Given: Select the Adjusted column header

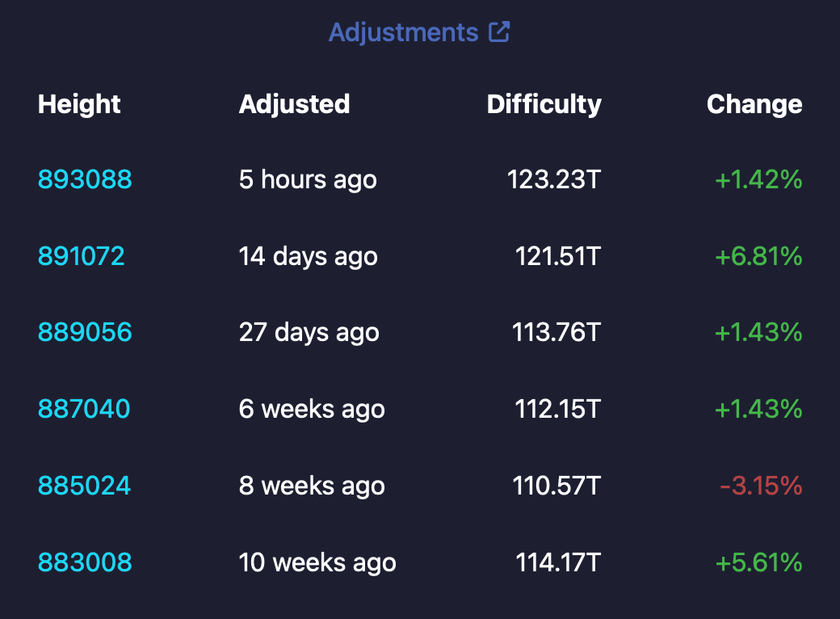Looking at the screenshot, I should click(295, 103).
